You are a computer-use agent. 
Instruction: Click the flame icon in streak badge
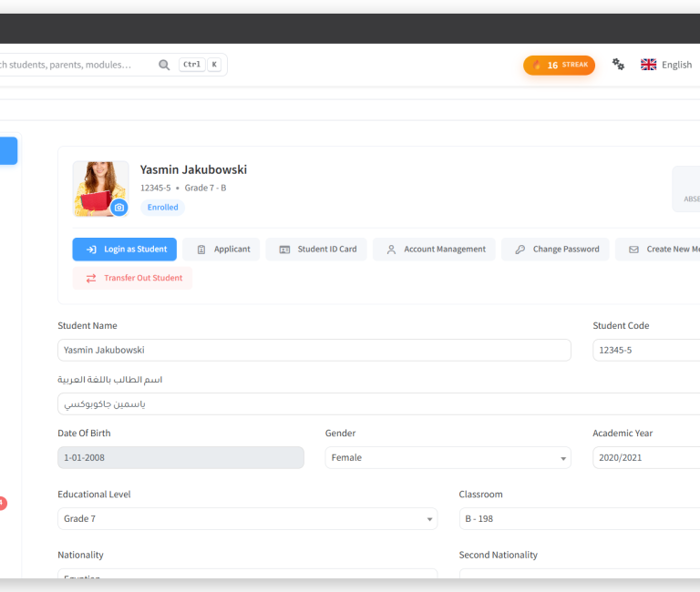(x=537, y=66)
